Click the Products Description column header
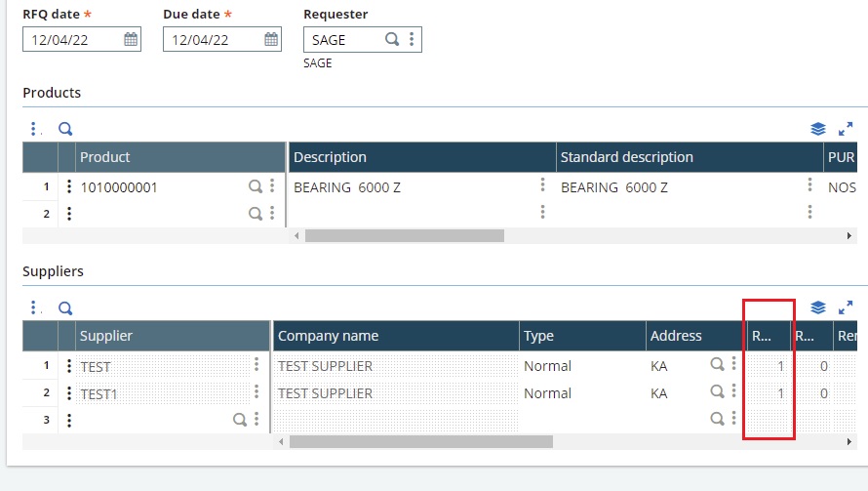 coord(422,157)
